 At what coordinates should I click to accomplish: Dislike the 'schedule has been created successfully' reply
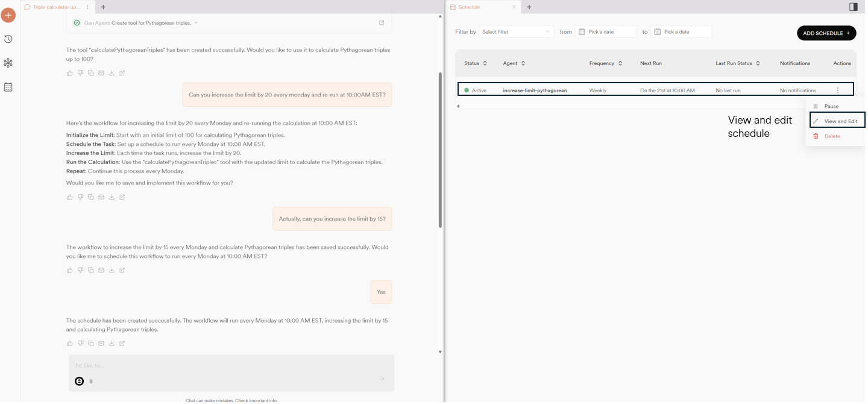[x=80, y=344]
